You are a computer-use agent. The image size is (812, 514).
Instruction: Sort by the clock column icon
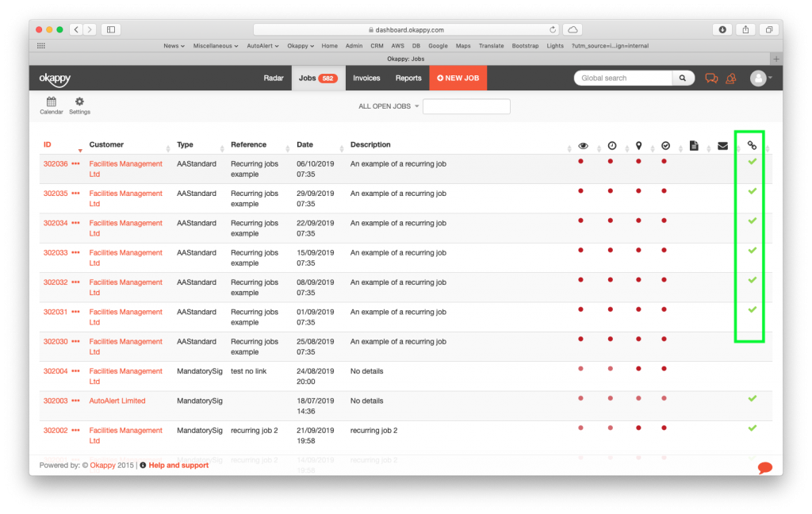click(611, 146)
